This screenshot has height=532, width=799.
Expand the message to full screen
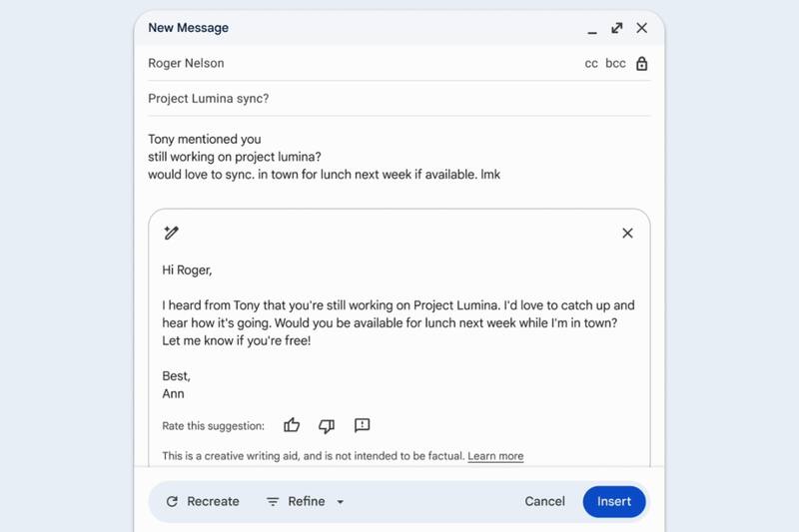tap(617, 28)
